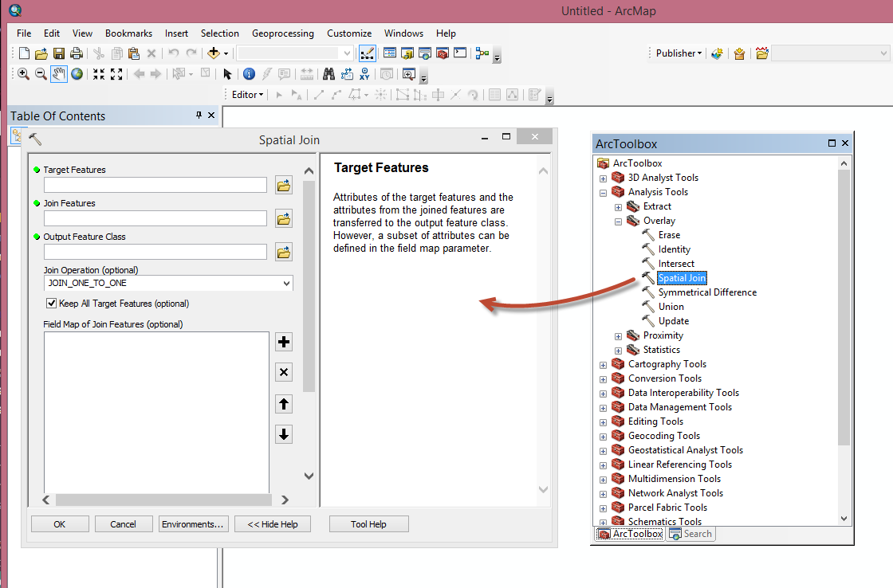Expand the Extract toolset
Screen dimensions: 893x588
tap(618, 207)
